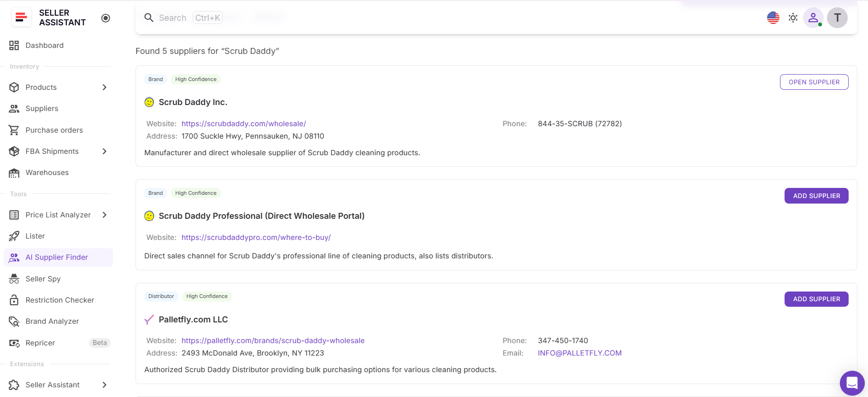Expand Price List Analyzer chevron
The height and width of the screenshot is (397, 868).
[x=105, y=215]
